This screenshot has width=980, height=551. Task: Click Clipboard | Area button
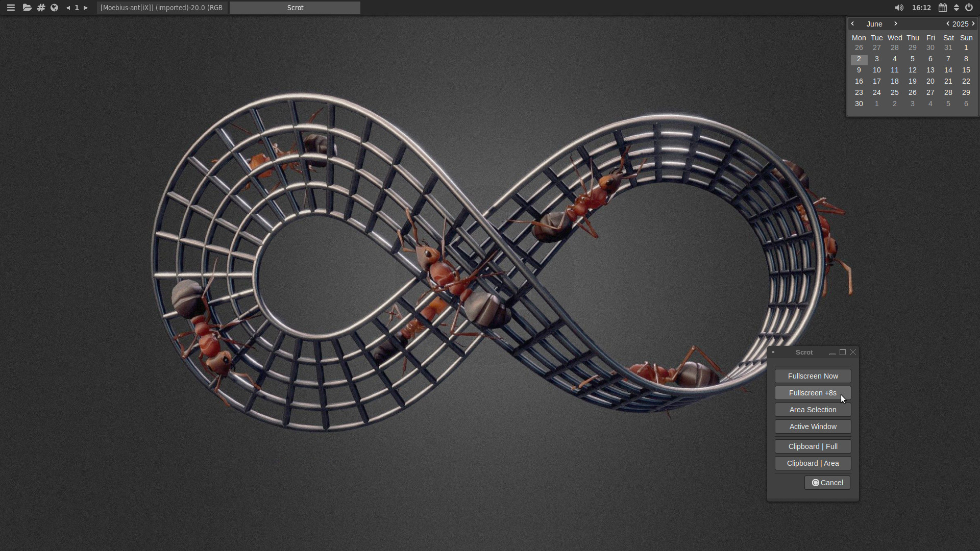point(813,463)
